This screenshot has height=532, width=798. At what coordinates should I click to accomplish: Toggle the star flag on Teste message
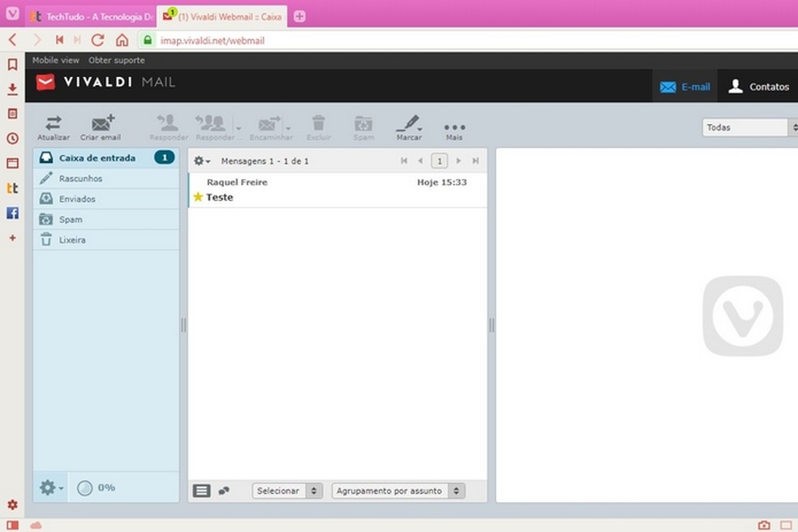point(198,196)
